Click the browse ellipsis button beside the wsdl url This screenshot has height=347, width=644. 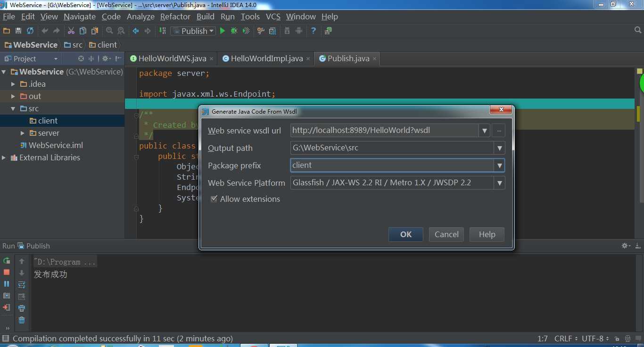(x=498, y=131)
